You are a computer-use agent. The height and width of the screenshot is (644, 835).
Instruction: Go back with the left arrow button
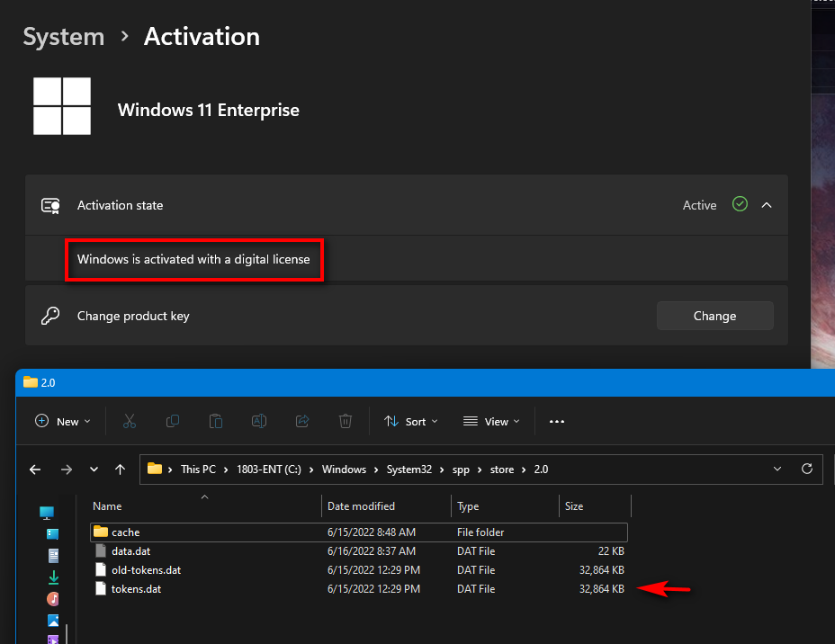[x=35, y=470]
